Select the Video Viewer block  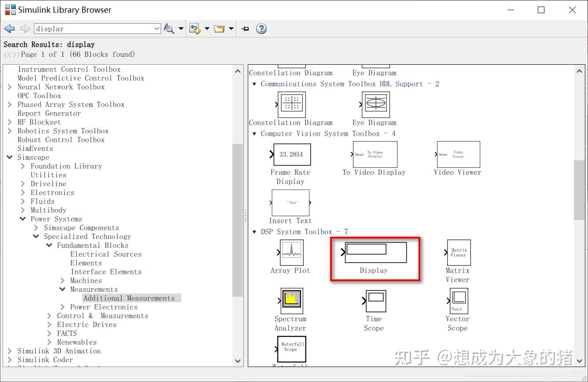[458, 154]
